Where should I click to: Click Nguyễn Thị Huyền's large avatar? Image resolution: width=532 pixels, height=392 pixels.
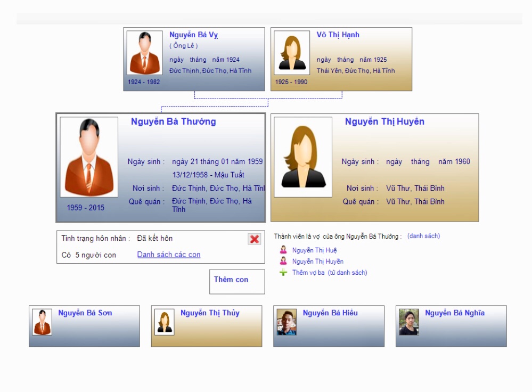click(303, 157)
